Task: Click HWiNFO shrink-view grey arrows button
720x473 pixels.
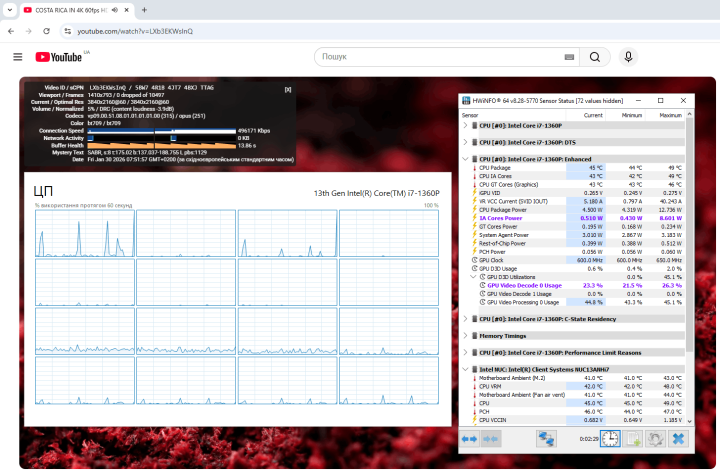Action: [490, 439]
